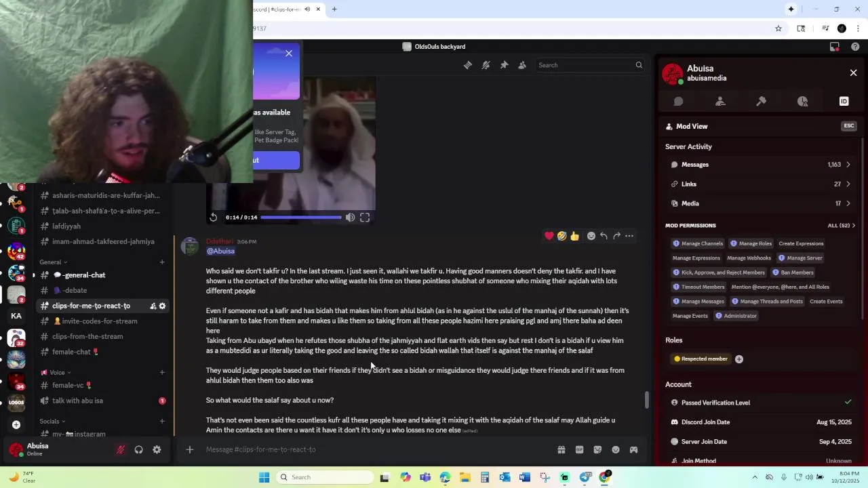The width and height of the screenshot is (868, 488).
Task: Reply to Odathari's message
Action: [x=604, y=236]
